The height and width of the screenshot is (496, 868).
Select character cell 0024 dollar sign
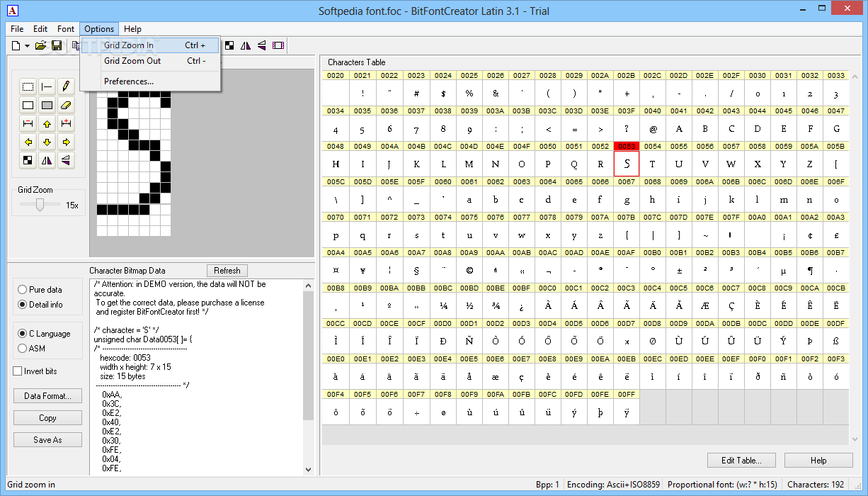tap(443, 93)
